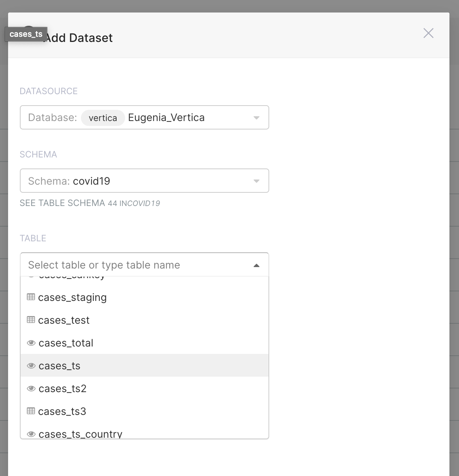This screenshot has width=459, height=476.
Task: Select the cases_test table entry
Action: 64,320
